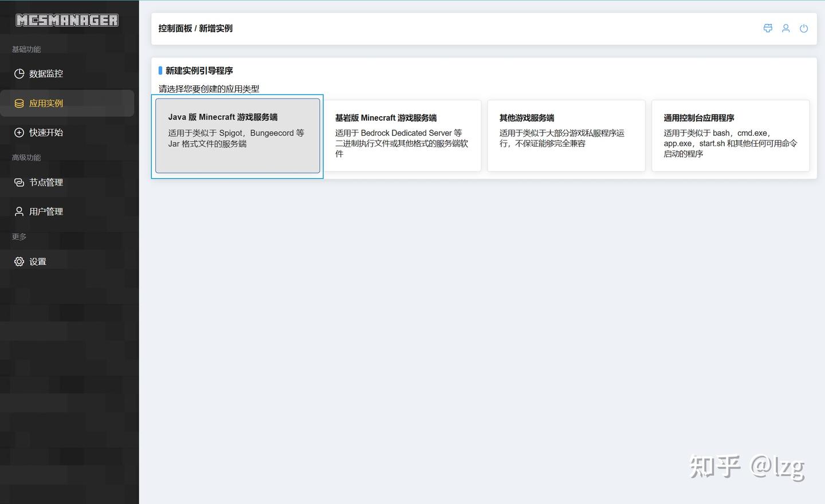The height and width of the screenshot is (504, 825).
Task: Choose the 其他游戏服务端 option card
Action: tap(566, 136)
